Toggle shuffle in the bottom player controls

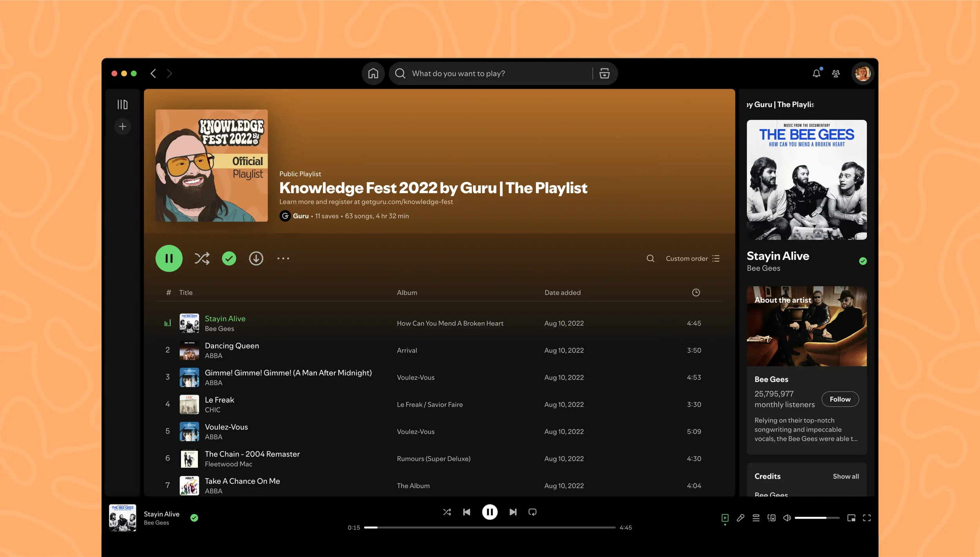point(447,512)
